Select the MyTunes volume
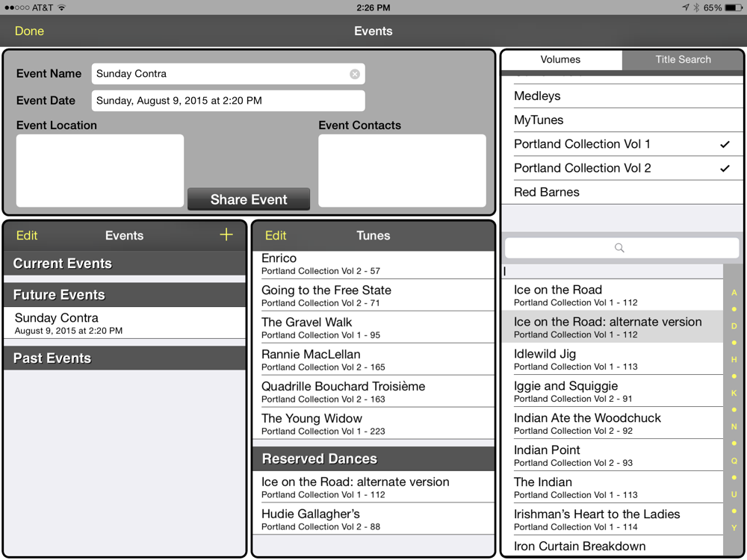 click(623, 120)
